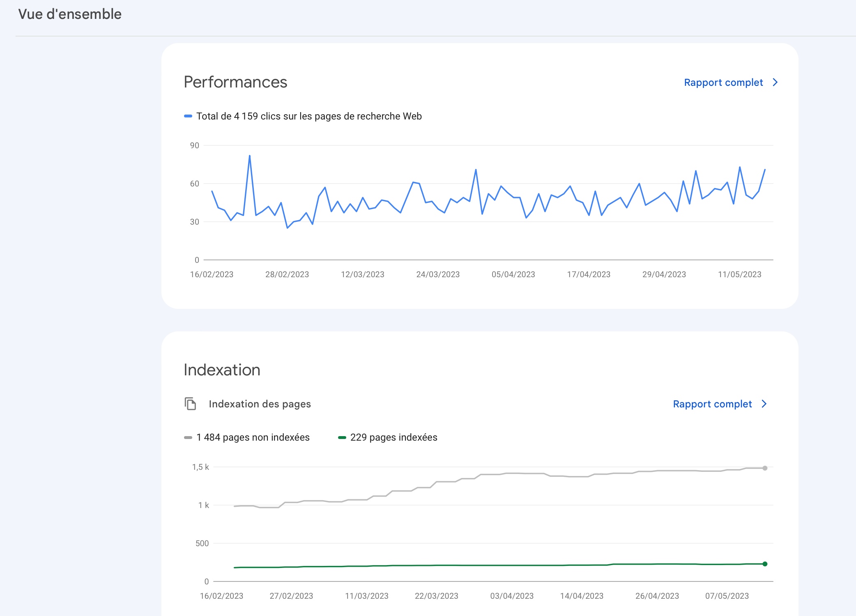Click the Performances card heading
The width and height of the screenshot is (856, 616).
tap(235, 82)
